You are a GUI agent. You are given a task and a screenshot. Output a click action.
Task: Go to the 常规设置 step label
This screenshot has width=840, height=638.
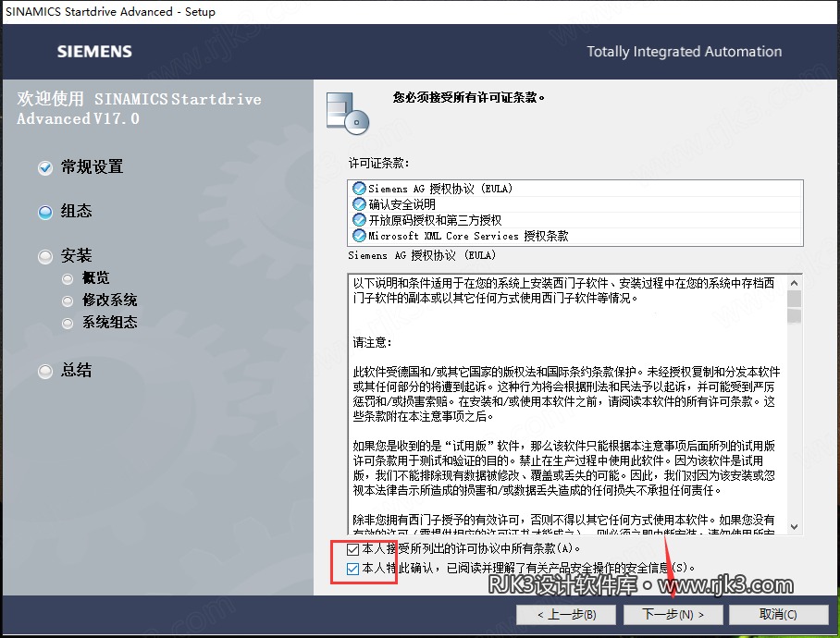pos(93,167)
